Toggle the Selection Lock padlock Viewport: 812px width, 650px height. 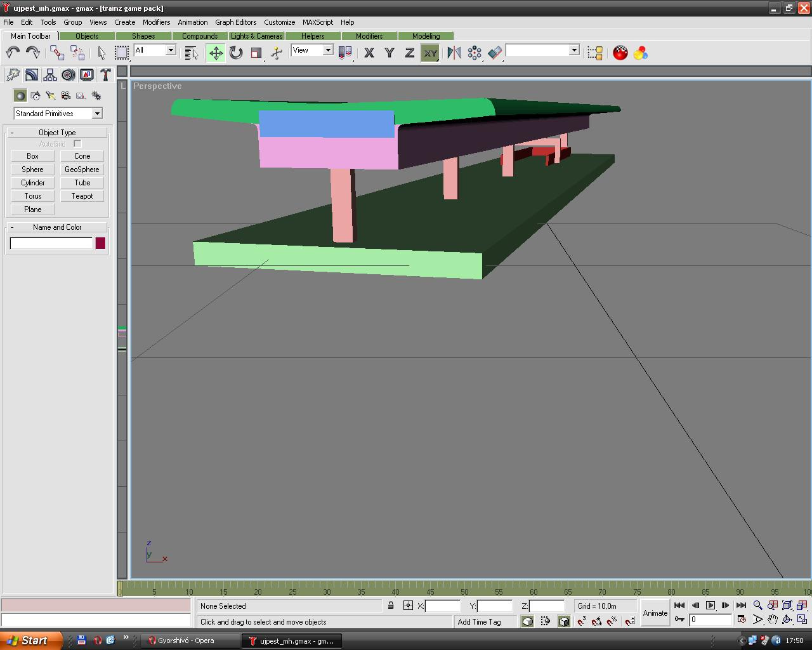click(x=391, y=606)
